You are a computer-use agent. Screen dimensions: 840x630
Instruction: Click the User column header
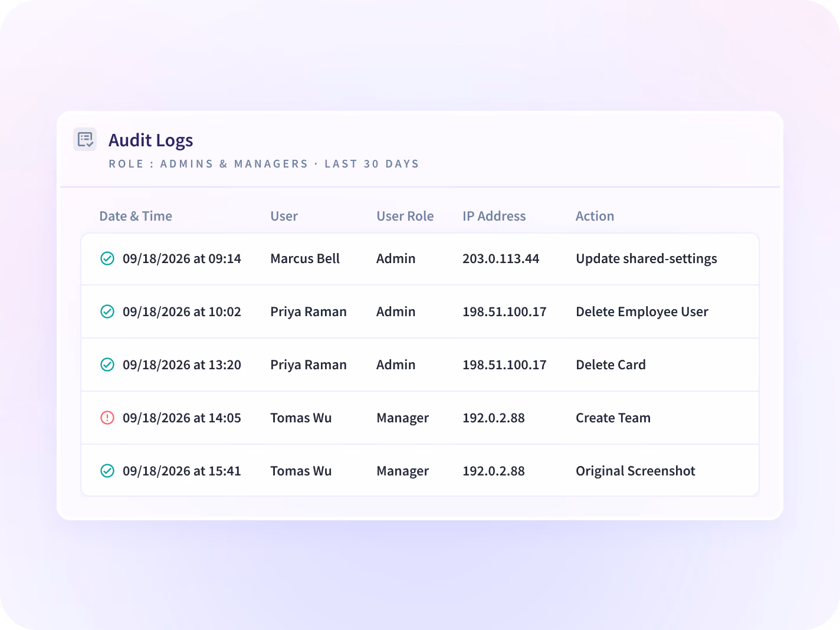click(x=284, y=216)
